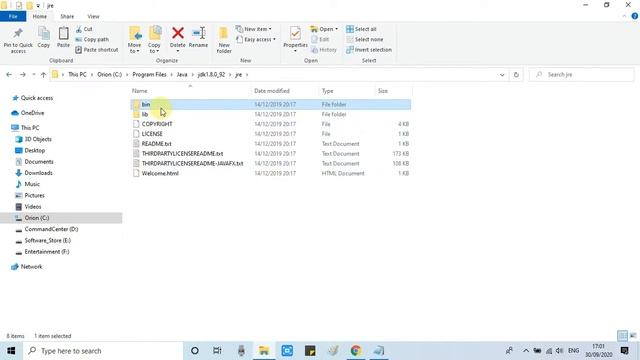Select Downloads in navigation pane
This screenshot has width=640, height=360.
point(38,173)
